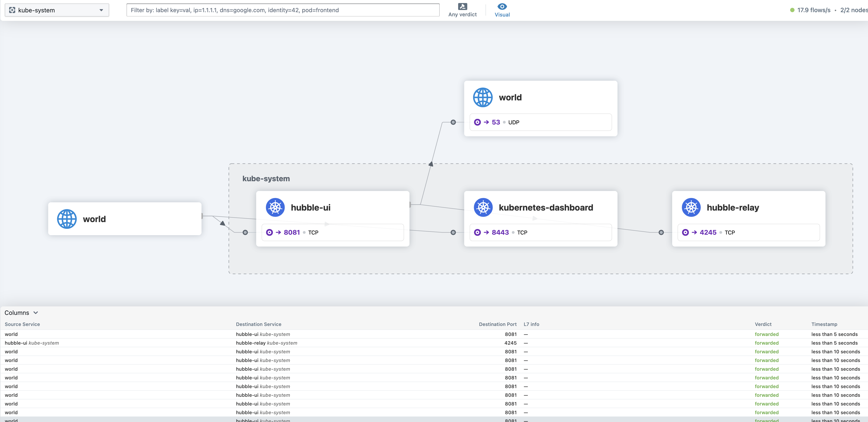
Task: Click the namespace icon beside kube-system
Action: tap(12, 10)
